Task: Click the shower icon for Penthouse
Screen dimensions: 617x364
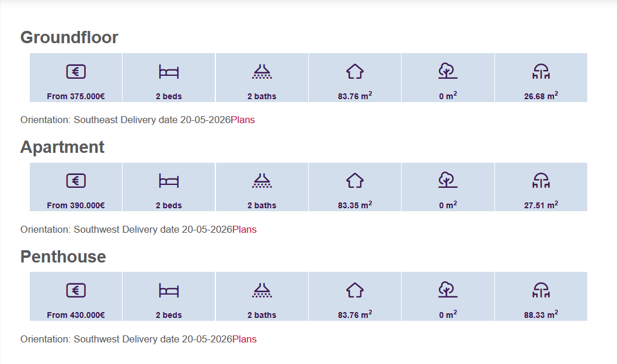Action: tap(262, 290)
